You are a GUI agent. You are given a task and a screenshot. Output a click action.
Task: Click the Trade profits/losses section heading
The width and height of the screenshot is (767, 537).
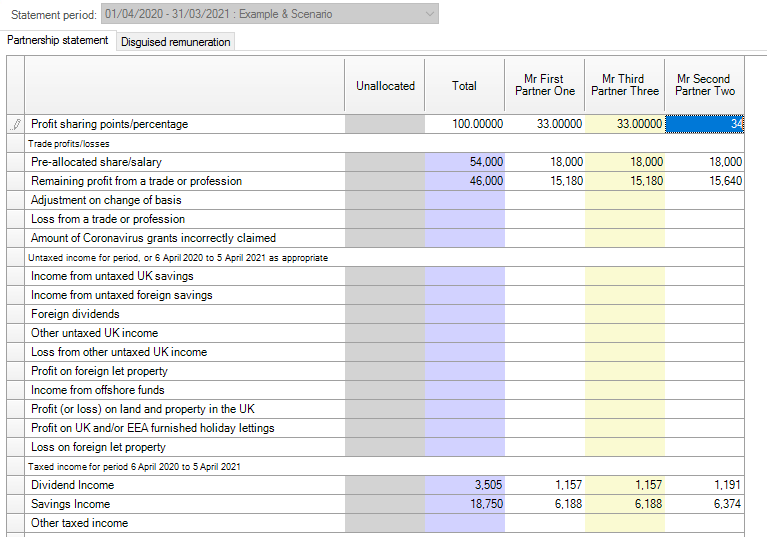[x=68, y=144]
